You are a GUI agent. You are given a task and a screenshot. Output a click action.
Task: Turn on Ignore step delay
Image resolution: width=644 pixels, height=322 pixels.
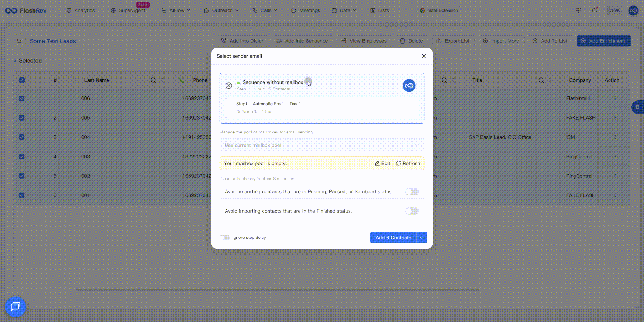click(x=225, y=238)
